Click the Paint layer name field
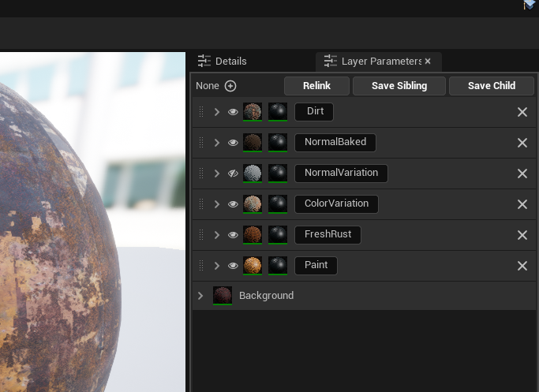 coord(316,266)
